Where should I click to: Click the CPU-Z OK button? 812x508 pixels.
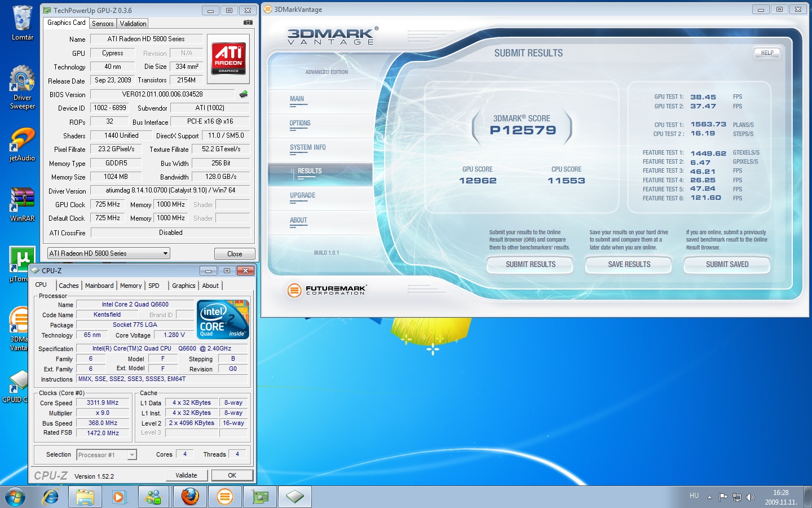[232, 475]
